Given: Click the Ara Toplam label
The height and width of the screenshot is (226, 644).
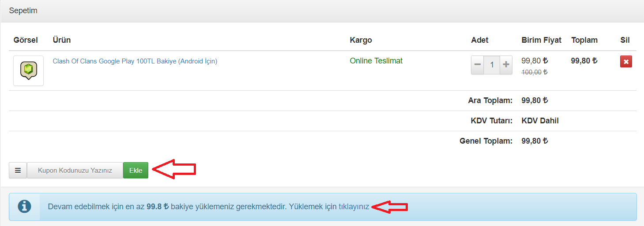Looking at the screenshot, I should (x=490, y=100).
